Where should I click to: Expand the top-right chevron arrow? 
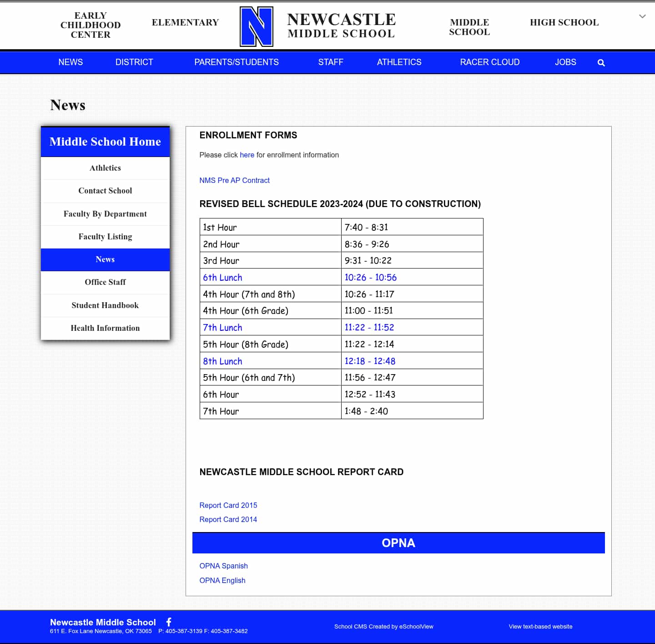coord(642,16)
